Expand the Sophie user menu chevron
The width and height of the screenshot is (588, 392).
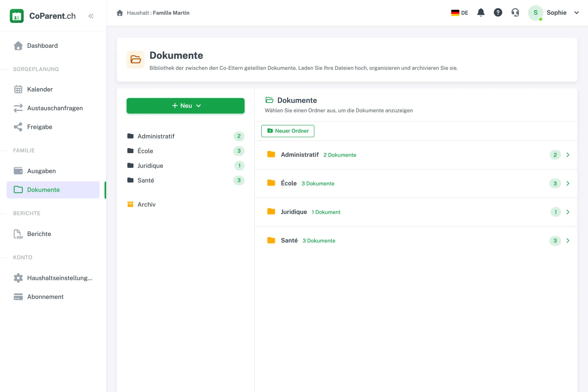coord(577,13)
